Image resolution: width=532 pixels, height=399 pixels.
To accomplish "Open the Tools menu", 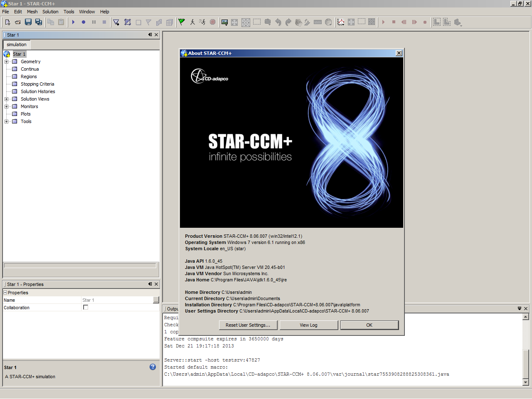I will (x=69, y=12).
